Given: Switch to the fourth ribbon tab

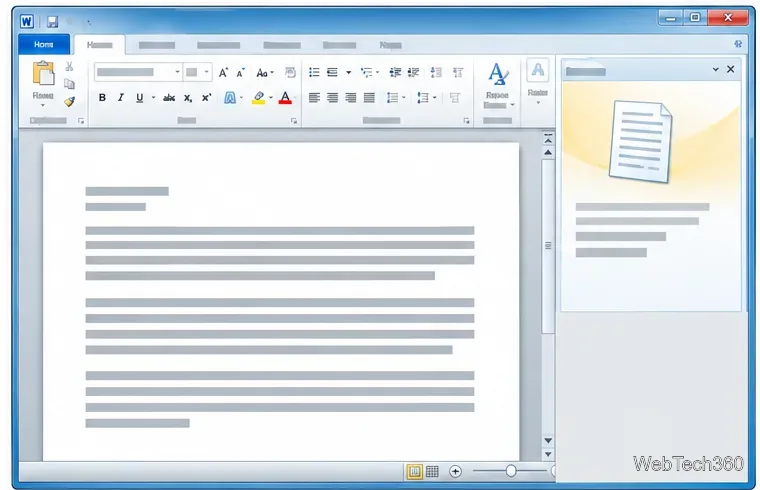Looking at the screenshot, I should click(x=218, y=45).
